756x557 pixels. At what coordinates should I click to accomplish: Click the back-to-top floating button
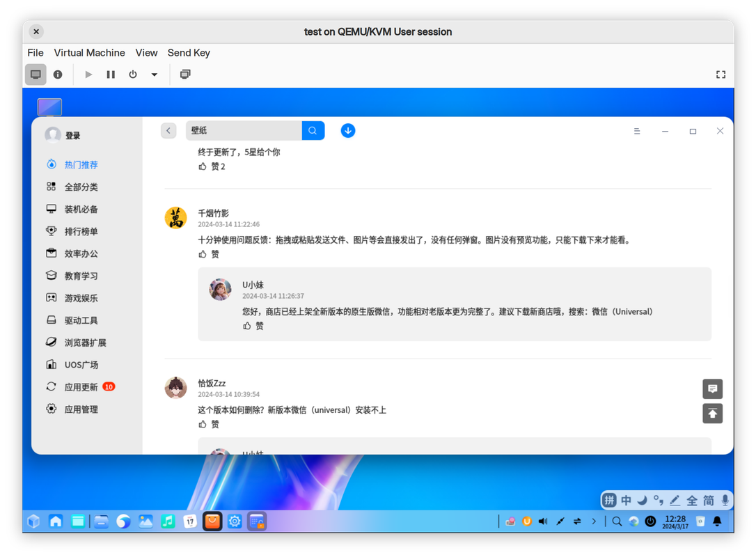(x=712, y=414)
